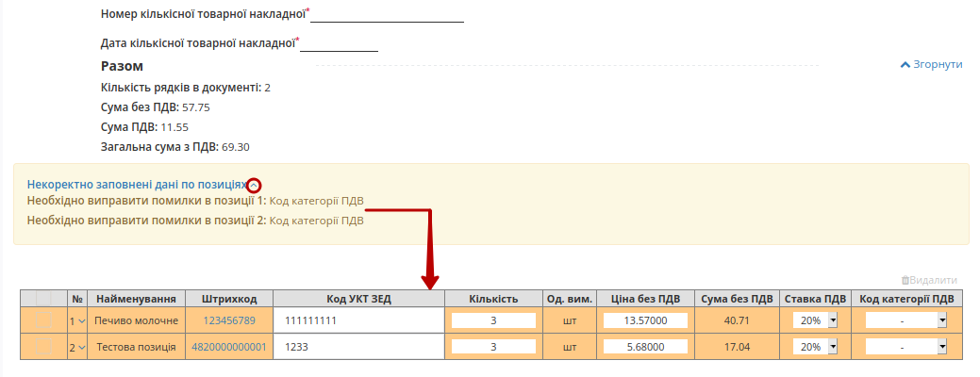Image resolution: width=980 pixels, height=377 pixels.
Task: Open barcode link 4820000000001
Action: pyautogui.click(x=229, y=347)
